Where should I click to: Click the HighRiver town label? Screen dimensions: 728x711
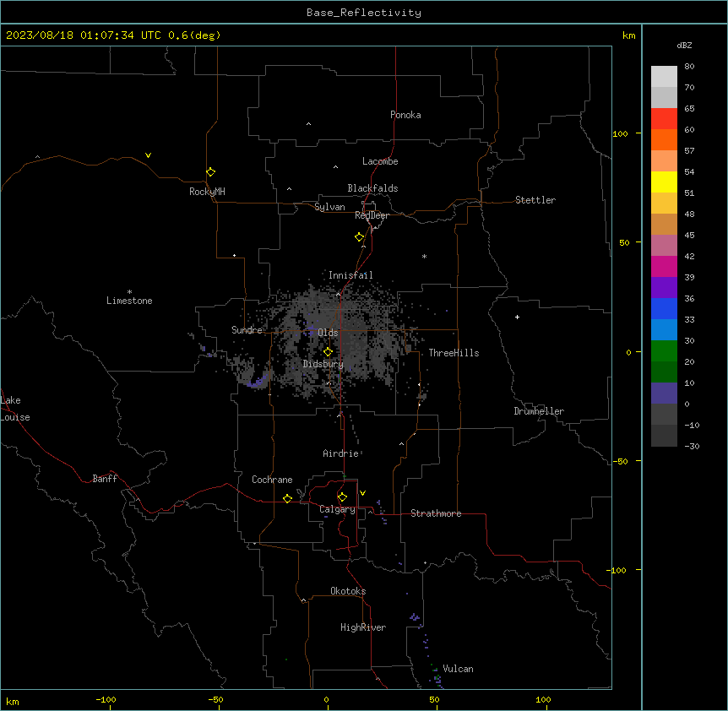pos(363,627)
